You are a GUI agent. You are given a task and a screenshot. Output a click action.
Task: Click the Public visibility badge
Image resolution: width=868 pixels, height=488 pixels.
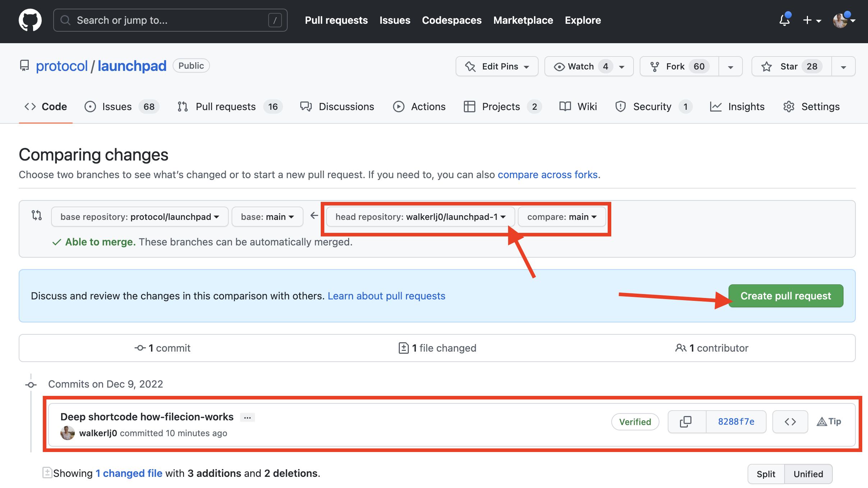pos(191,66)
